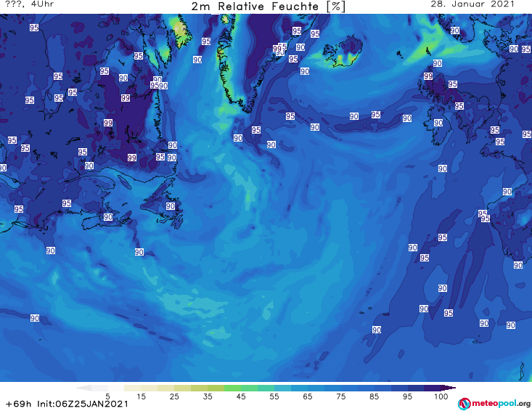This screenshot has height=411, width=532.
Task: Click legend value '25' on the colorbar
Action: (x=174, y=396)
